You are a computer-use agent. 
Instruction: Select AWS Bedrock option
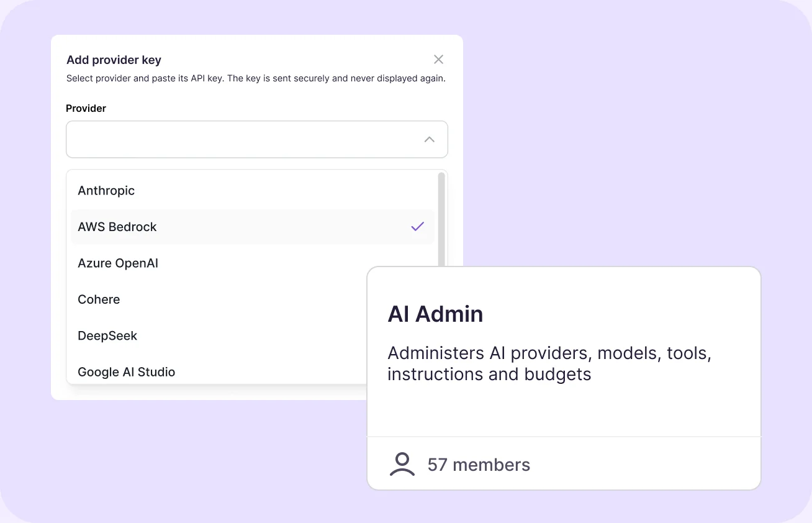coord(253,227)
